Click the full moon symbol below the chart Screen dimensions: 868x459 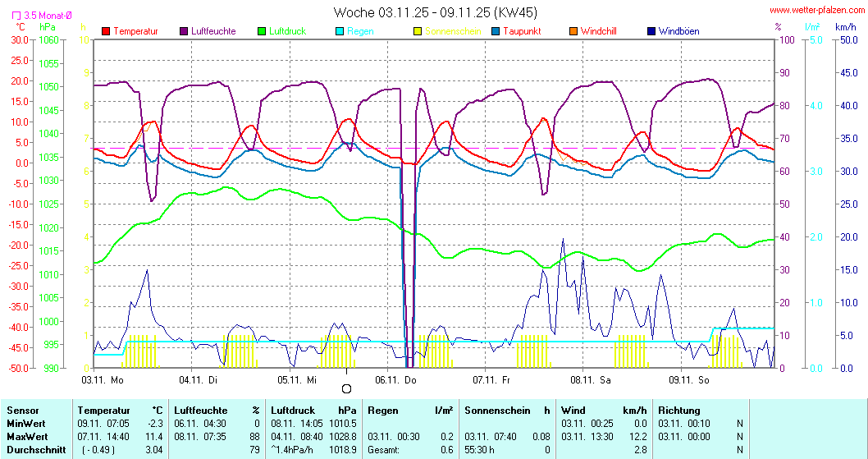pos(346,388)
